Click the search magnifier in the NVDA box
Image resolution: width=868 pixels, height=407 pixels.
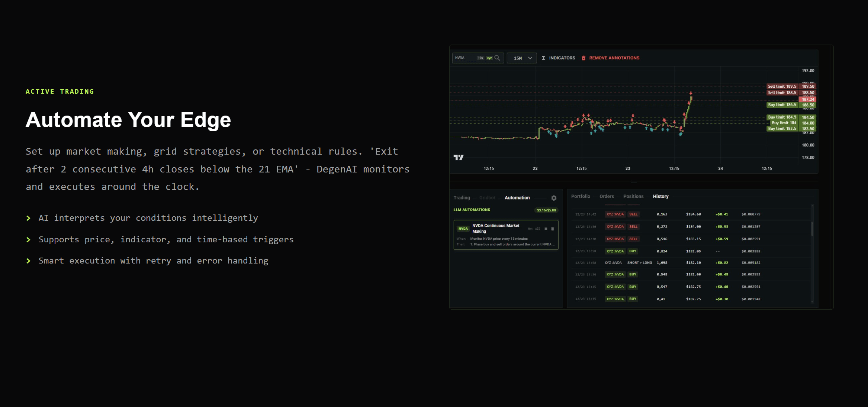pos(497,58)
